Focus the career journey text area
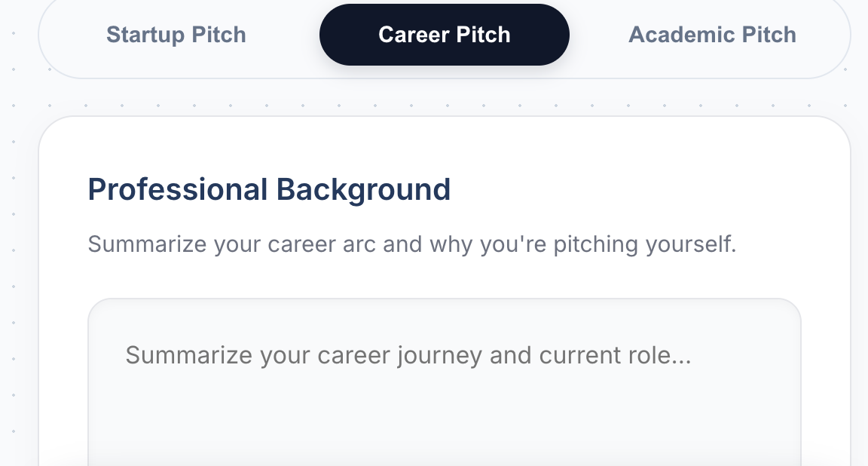 [445, 382]
